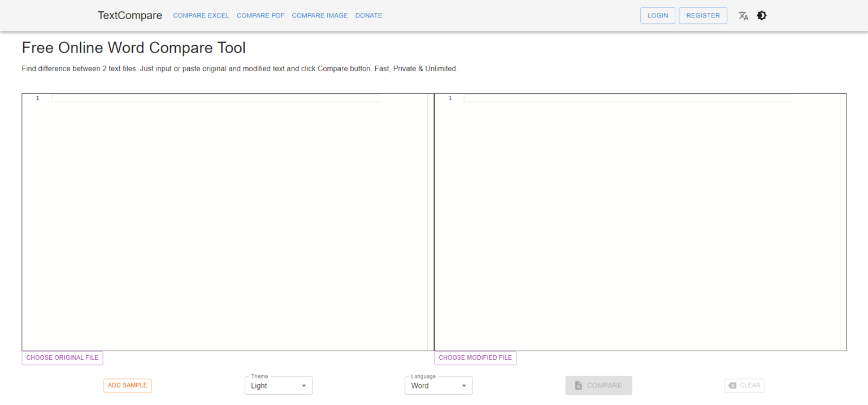This screenshot has width=868, height=405.
Task: Expand the Theme selector arrow
Action: click(x=304, y=385)
